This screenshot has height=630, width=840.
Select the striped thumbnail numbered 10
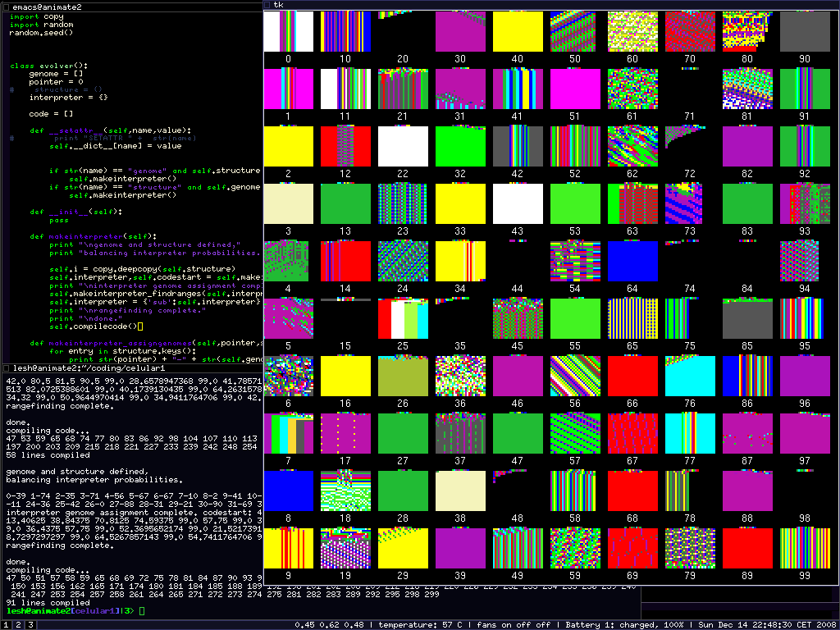(x=345, y=32)
